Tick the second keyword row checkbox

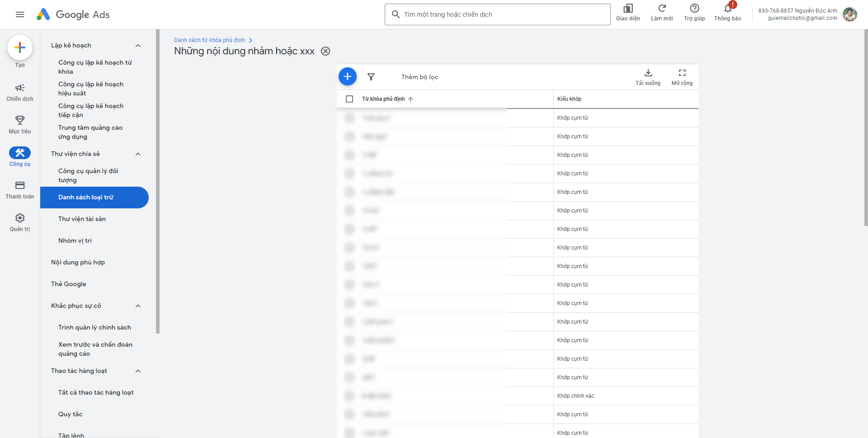[349, 137]
